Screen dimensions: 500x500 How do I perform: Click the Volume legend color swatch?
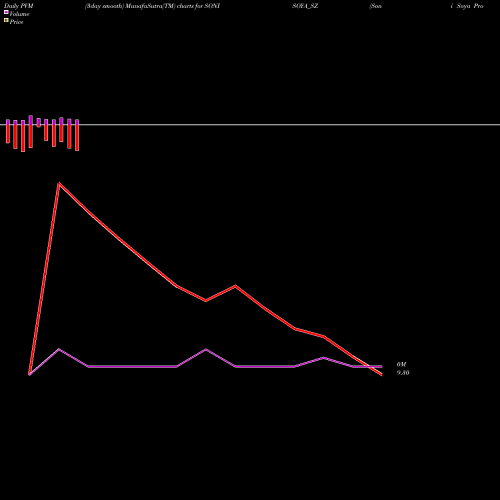(x=6, y=12)
